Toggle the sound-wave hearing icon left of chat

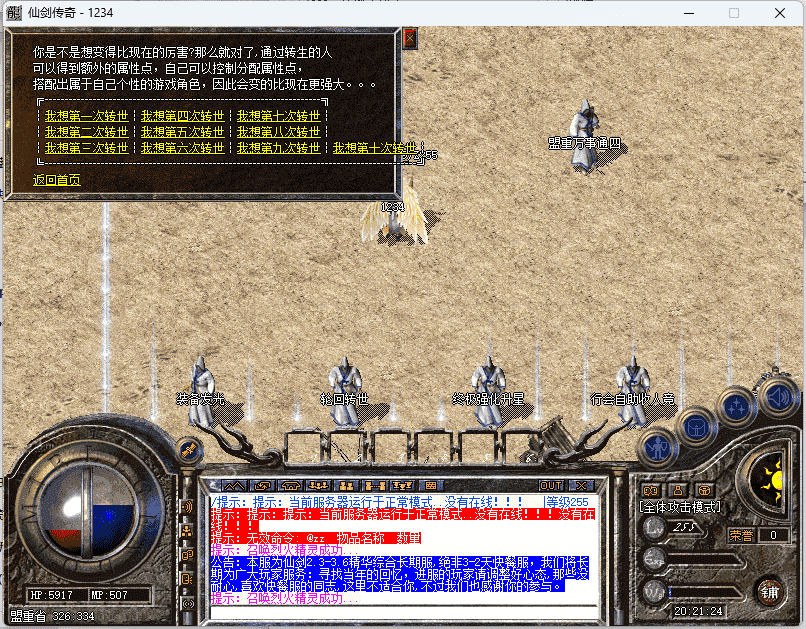pos(187,507)
